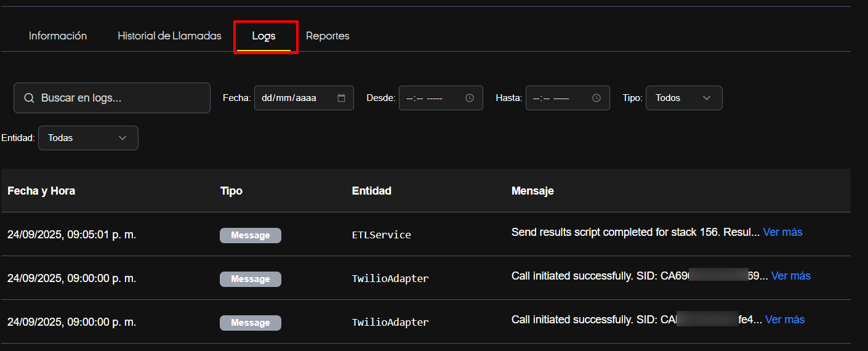Click the Hasta time input field

[558, 98]
